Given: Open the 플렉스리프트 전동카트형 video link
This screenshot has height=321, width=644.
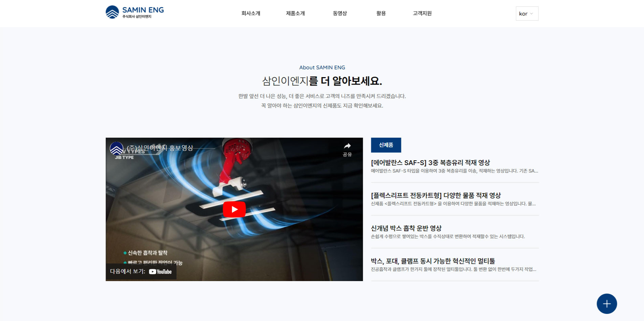Looking at the screenshot, I should coord(436,196).
